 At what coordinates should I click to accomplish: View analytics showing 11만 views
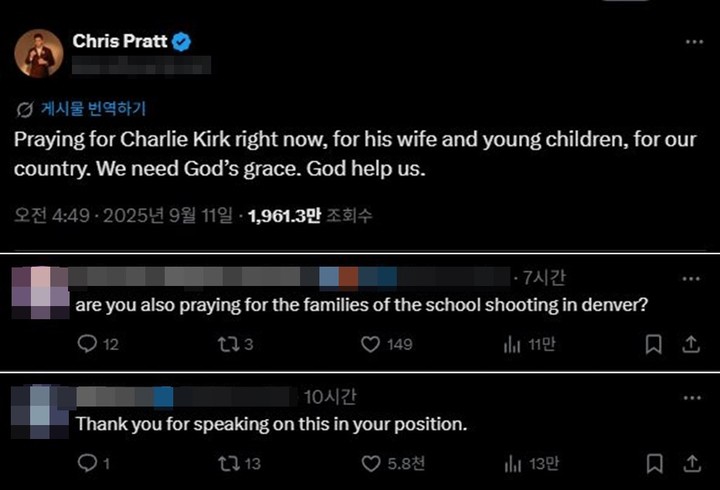click(x=513, y=344)
